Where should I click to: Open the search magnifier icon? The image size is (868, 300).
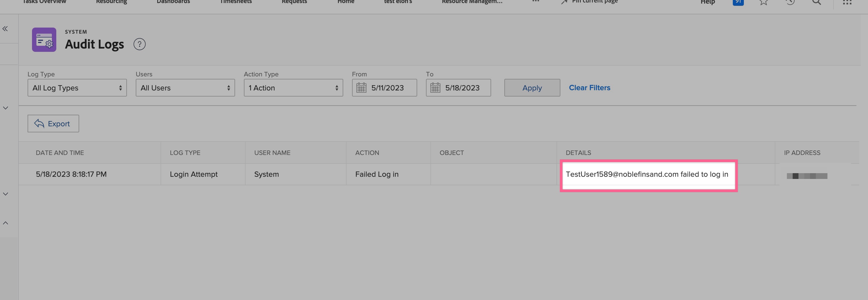[x=816, y=2]
